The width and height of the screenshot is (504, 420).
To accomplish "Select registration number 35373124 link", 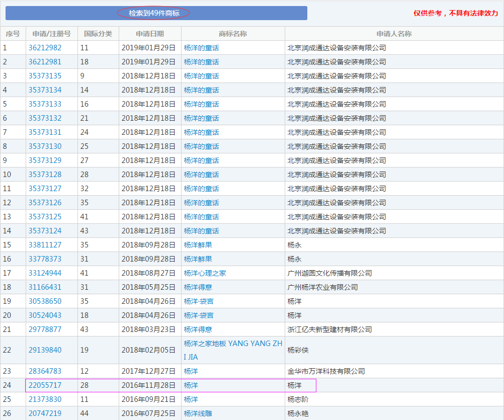I will [x=45, y=231].
